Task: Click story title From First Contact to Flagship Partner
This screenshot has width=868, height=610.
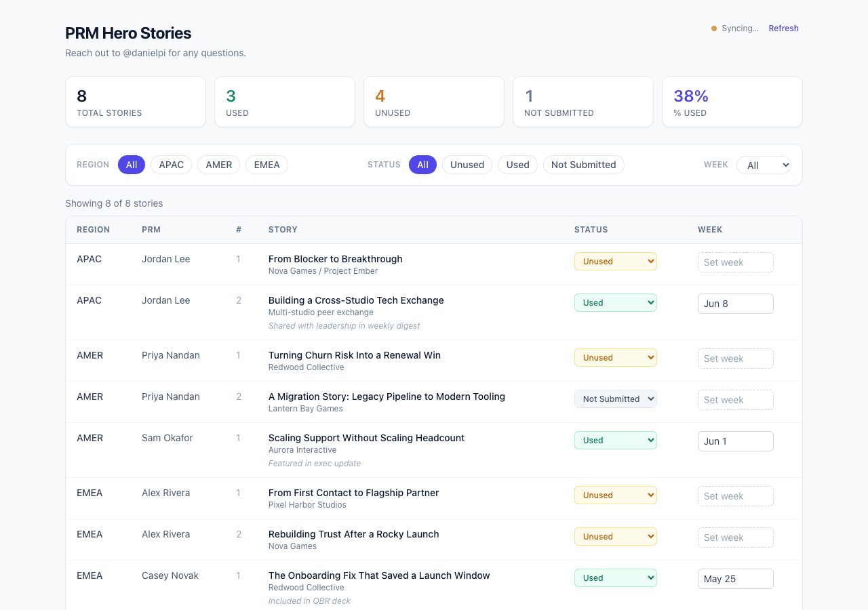Action: coord(353,493)
